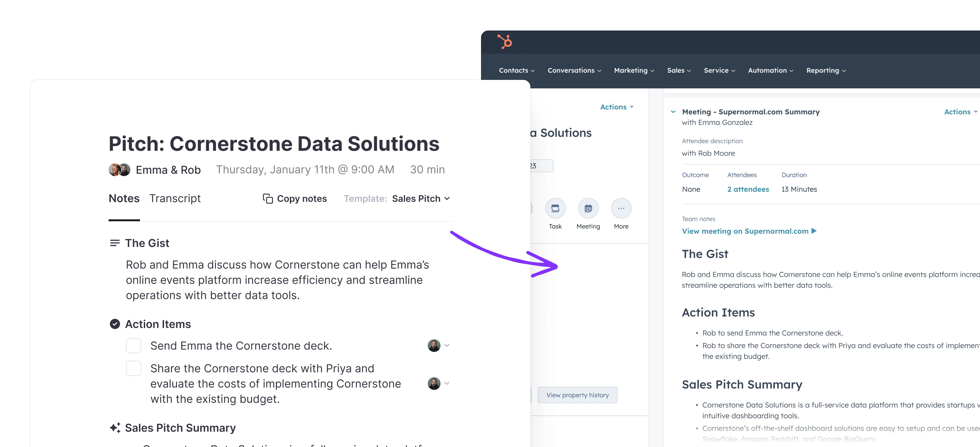The height and width of the screenshot is (447, 980).
Task: Open the Sales Pitch template dropdown
Action: coord(421,199)
